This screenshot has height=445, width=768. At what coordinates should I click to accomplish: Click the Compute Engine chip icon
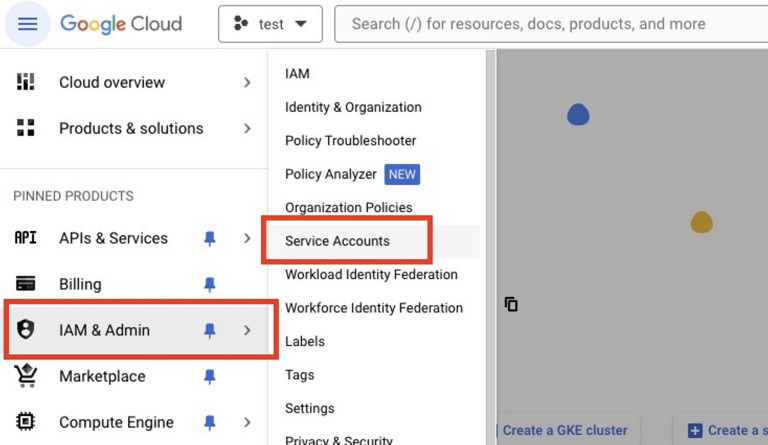tap(26, 422)
